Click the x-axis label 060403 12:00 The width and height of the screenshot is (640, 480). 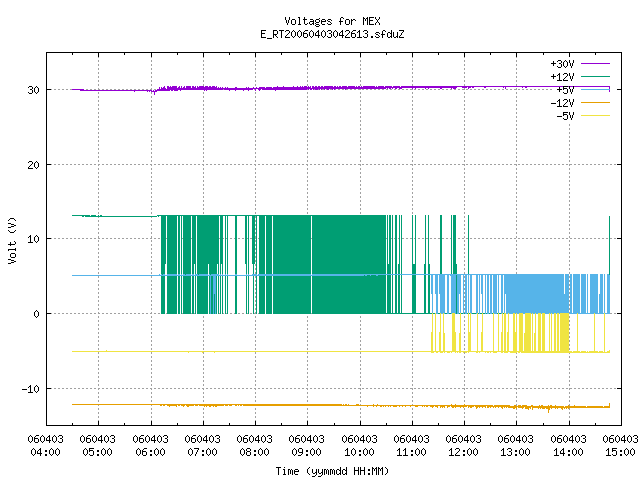point(464,446)
